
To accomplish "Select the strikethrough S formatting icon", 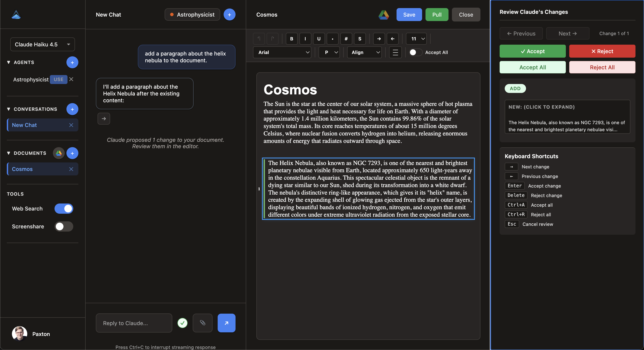I will coord(359,39).
